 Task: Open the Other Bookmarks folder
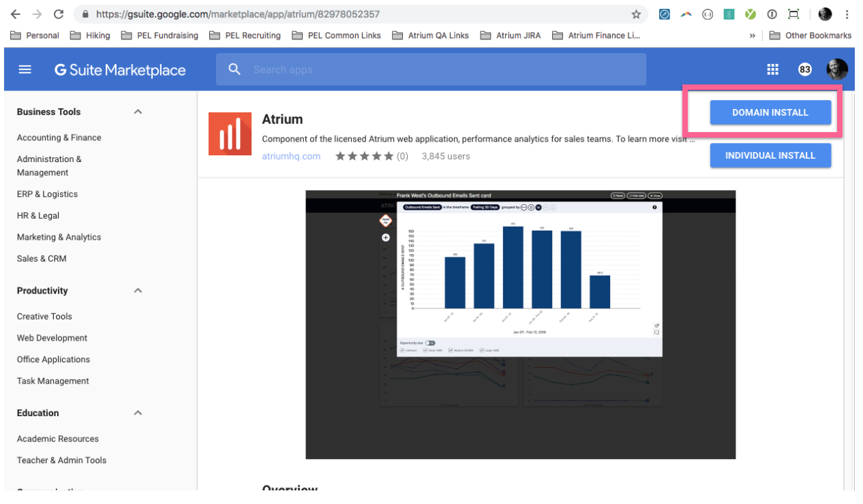coord(811,35)
